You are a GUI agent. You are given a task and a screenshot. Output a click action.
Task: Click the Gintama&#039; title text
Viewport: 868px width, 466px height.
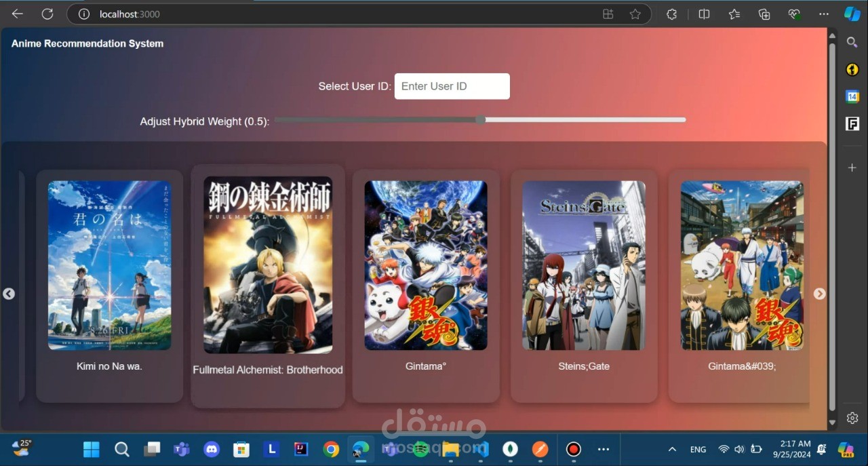(742, 366)
